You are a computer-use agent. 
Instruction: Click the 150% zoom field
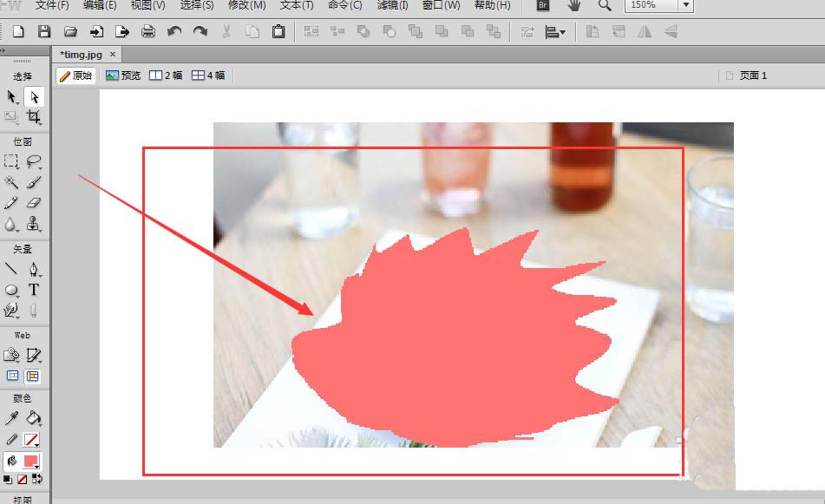(x=651, y=5)
